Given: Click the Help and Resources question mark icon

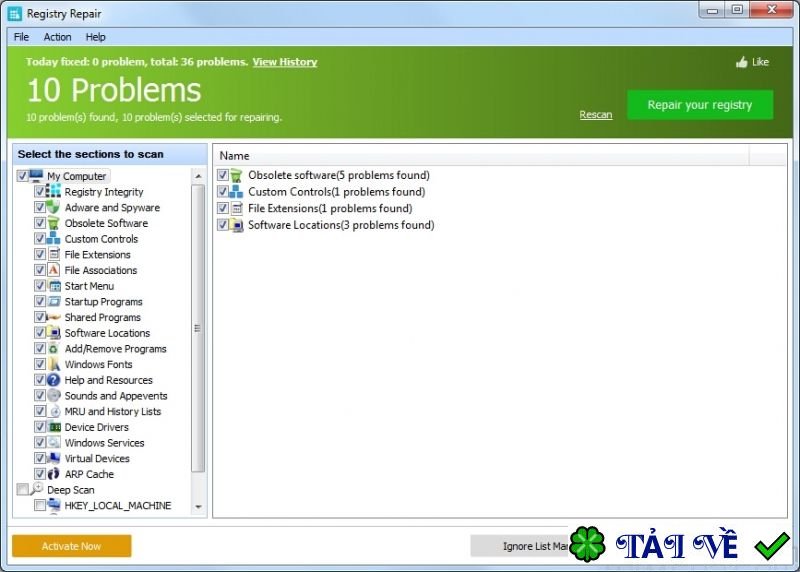Looking at the screenshot, I should click(x=54, y=380).
